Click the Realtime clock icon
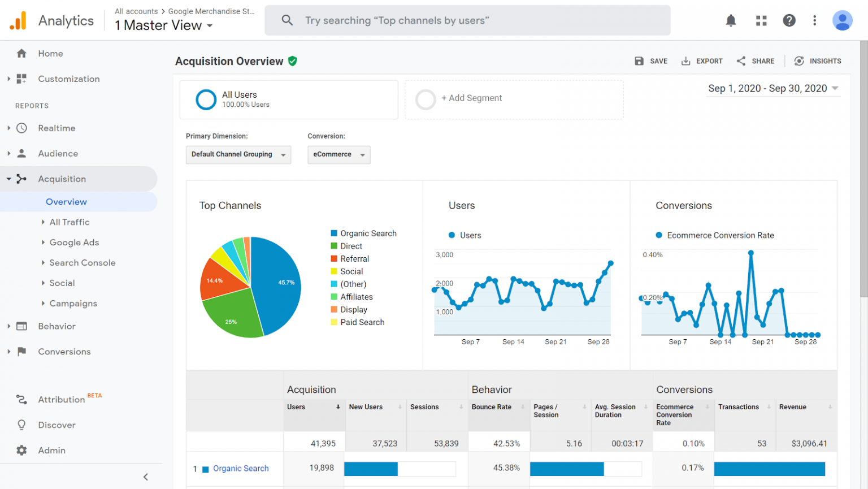868x489 pixels. (21, 128)
